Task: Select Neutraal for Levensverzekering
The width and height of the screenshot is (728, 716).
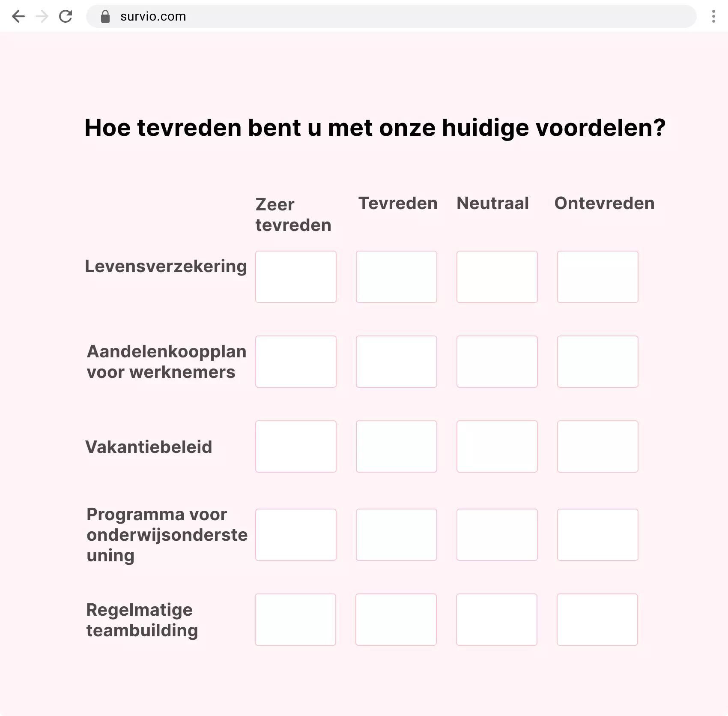Action: (497, 277)
